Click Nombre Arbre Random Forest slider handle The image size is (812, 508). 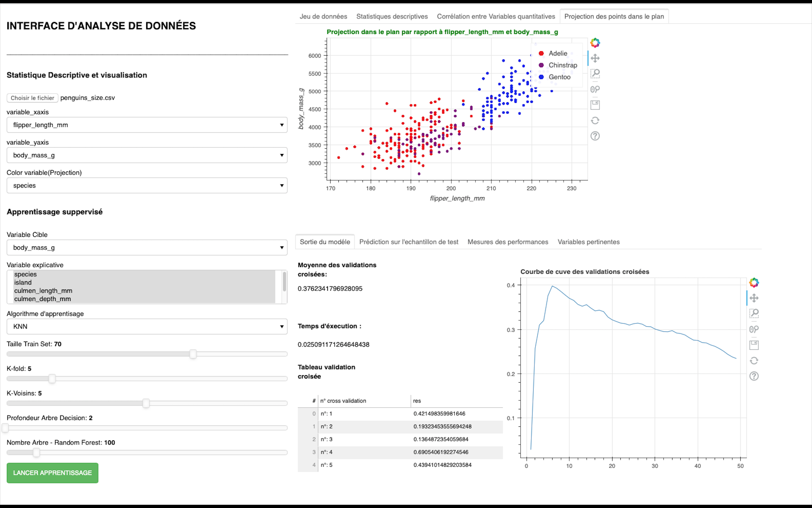click(x=36, y=452)
